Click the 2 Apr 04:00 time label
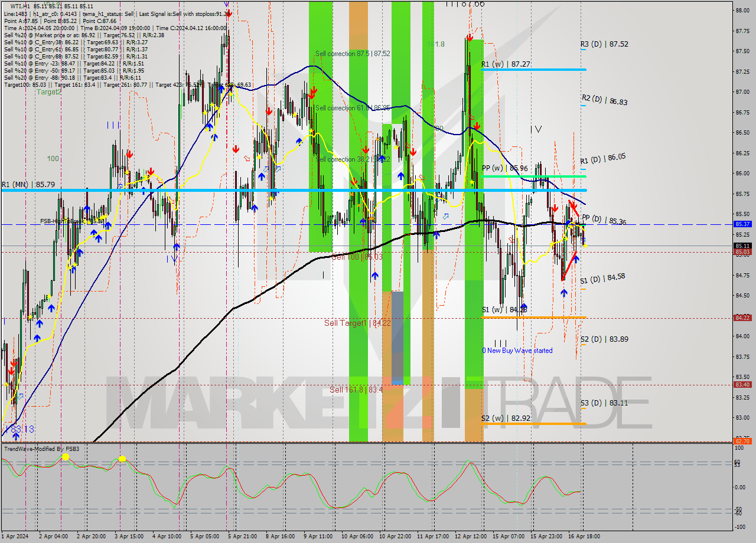This screenshot has width=756, height=543. coord(53,536)
